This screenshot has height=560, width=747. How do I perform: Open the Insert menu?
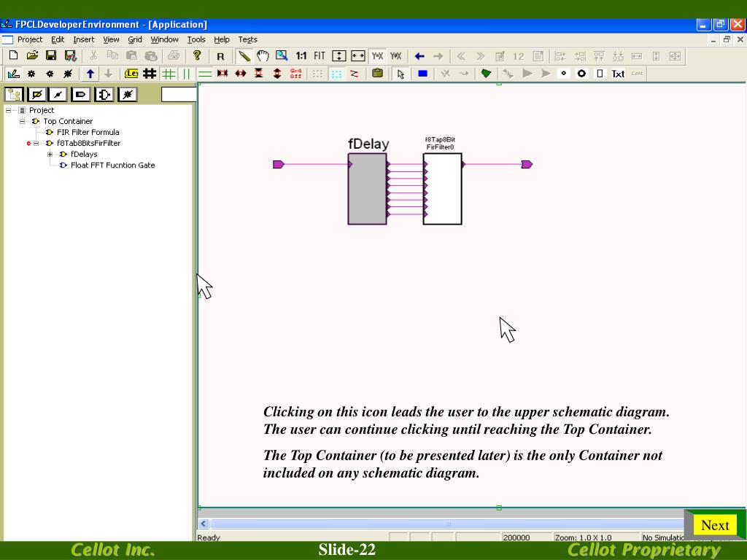[x=83, y=39]
